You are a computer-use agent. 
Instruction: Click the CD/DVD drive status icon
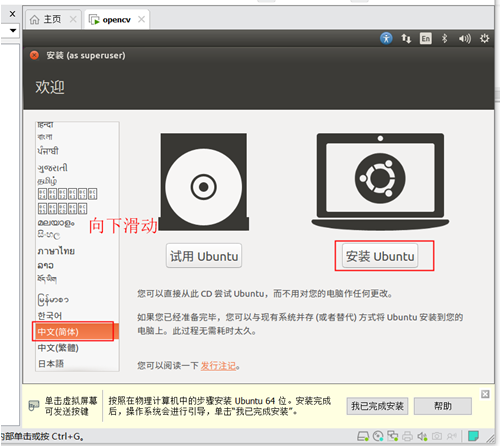click(378, 436)
